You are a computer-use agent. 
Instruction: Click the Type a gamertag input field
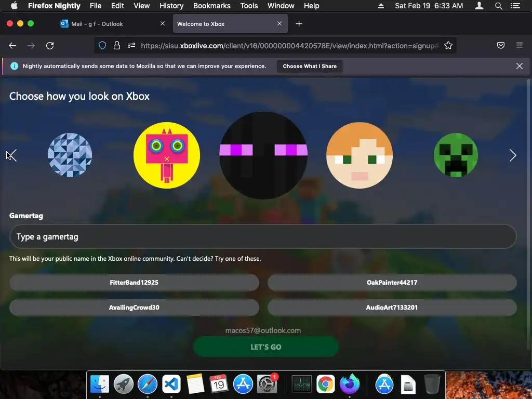click(x=263, y=236)
